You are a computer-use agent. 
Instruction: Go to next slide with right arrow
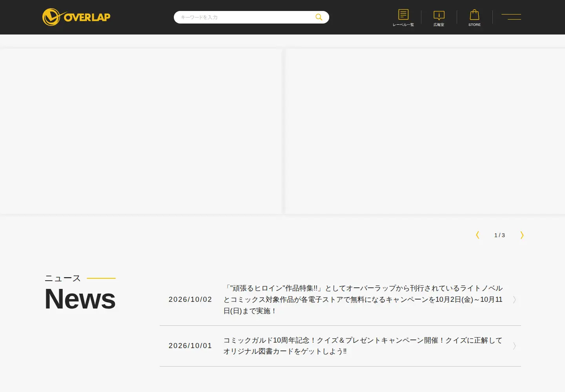pos(522,235)
